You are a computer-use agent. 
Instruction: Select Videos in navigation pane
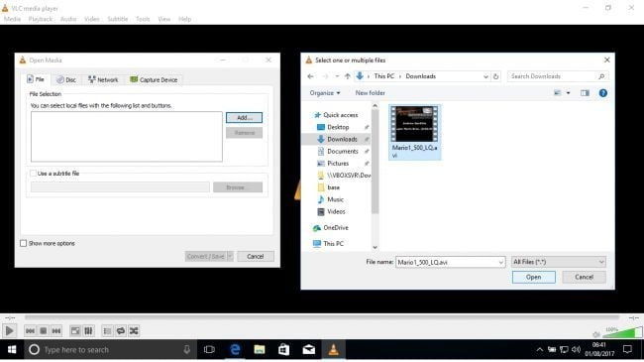(336, 211)
